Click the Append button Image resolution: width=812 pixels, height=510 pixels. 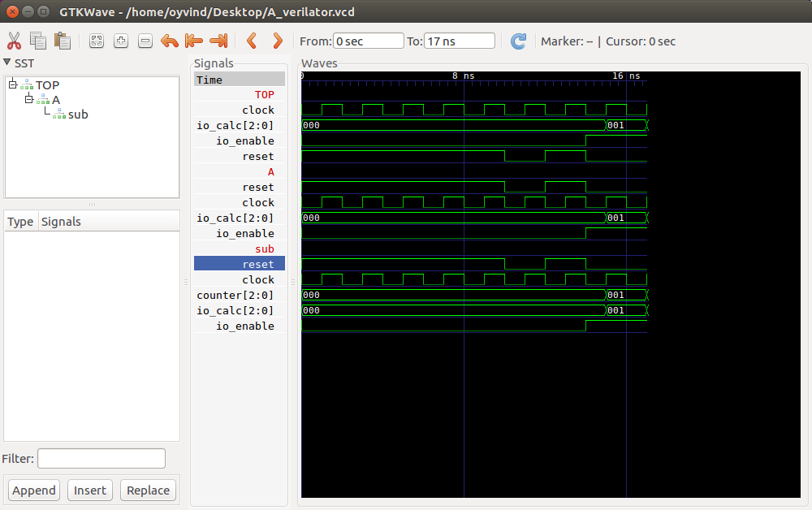coord(34,491)
